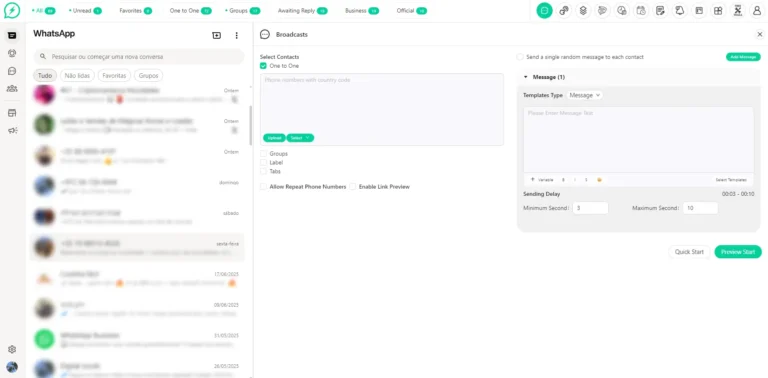Click the lightning chat logo at top left
Screen dimensions: 768x378
pyautogui.click(x=12, y=11)
